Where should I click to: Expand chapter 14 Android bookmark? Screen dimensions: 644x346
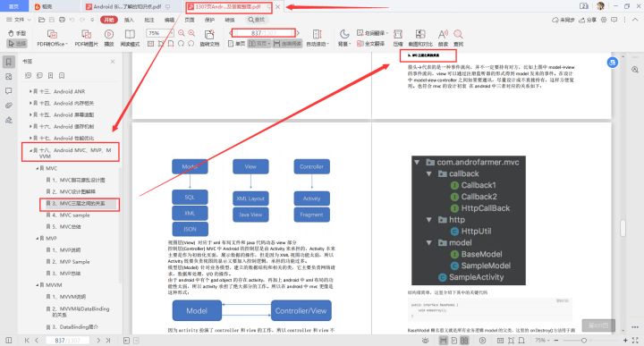tap(30, 103)
